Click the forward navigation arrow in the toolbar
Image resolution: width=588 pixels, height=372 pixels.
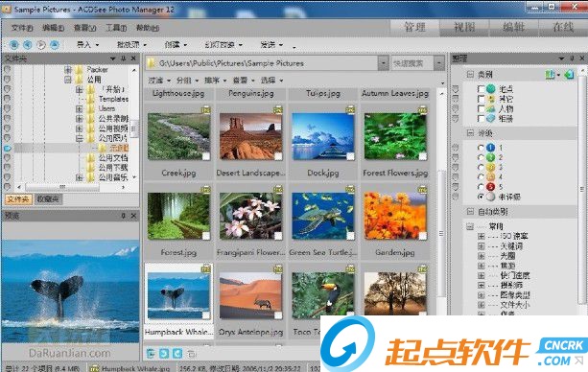(x=41, y=45)
